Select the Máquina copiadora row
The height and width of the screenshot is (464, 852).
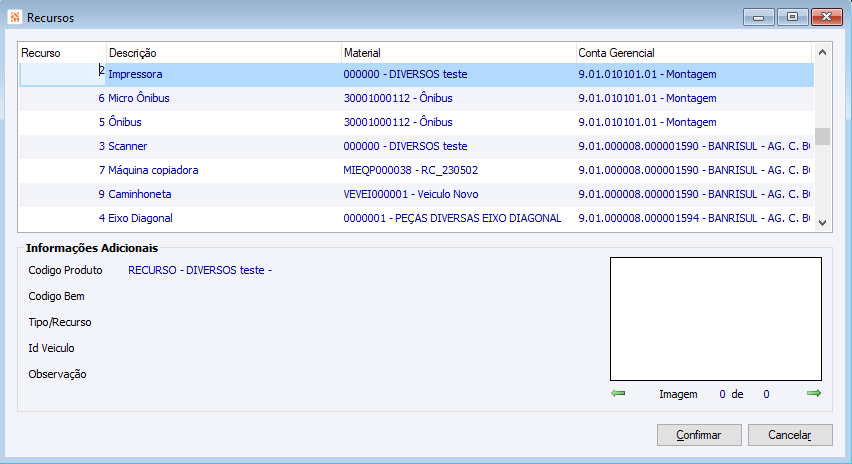(416, 170)
